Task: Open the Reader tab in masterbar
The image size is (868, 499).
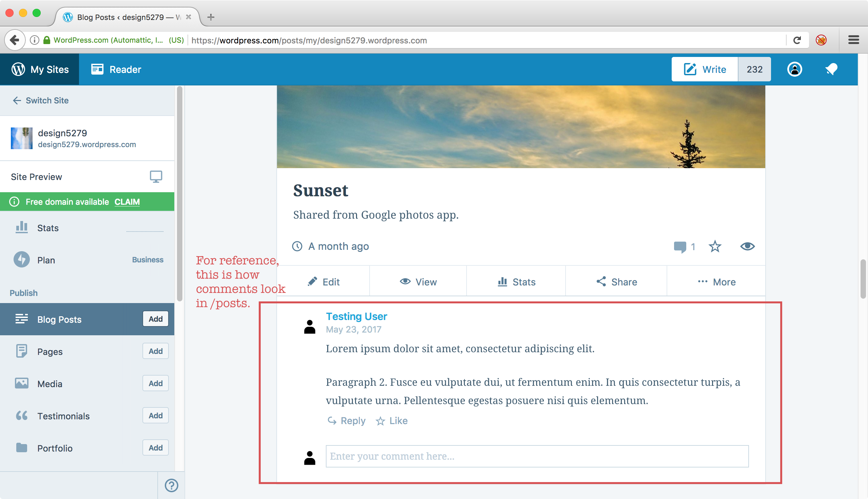Action: [x=116, y=69]
